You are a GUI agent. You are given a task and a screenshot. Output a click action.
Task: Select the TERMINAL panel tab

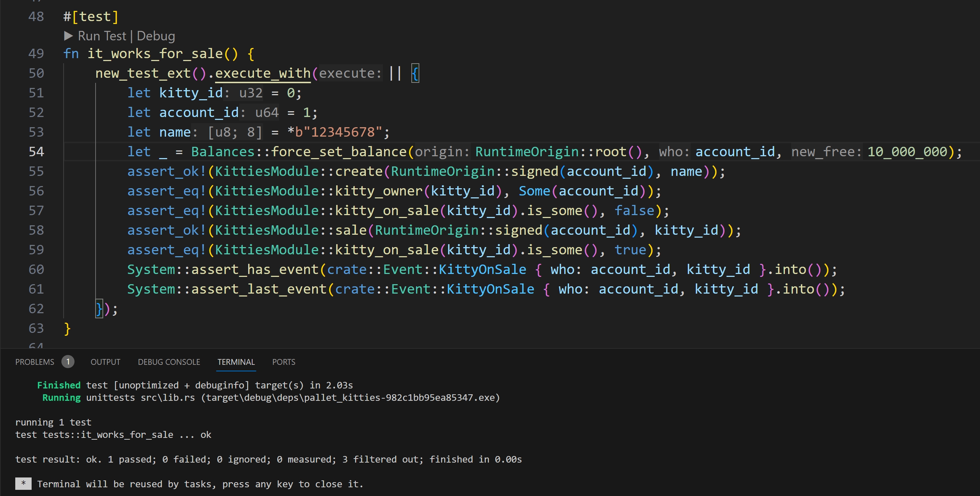(236, 362)
